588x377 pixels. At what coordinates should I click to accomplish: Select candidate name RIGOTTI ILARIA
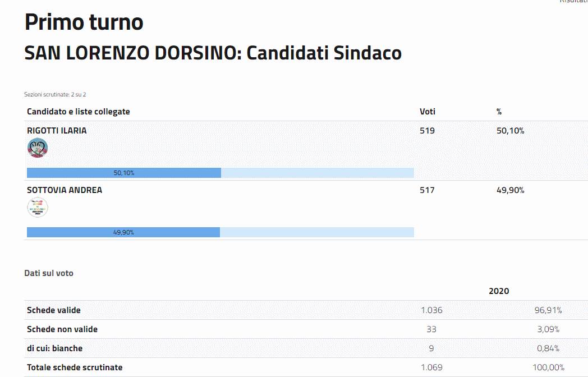[x=57, y=131]
